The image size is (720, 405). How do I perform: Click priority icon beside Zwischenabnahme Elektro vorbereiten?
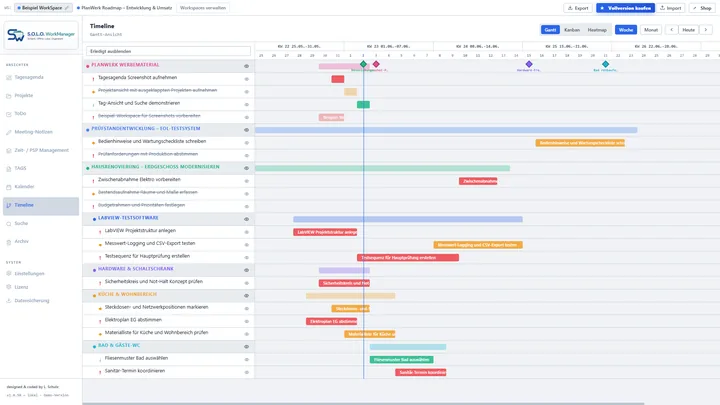click(93, 181)
